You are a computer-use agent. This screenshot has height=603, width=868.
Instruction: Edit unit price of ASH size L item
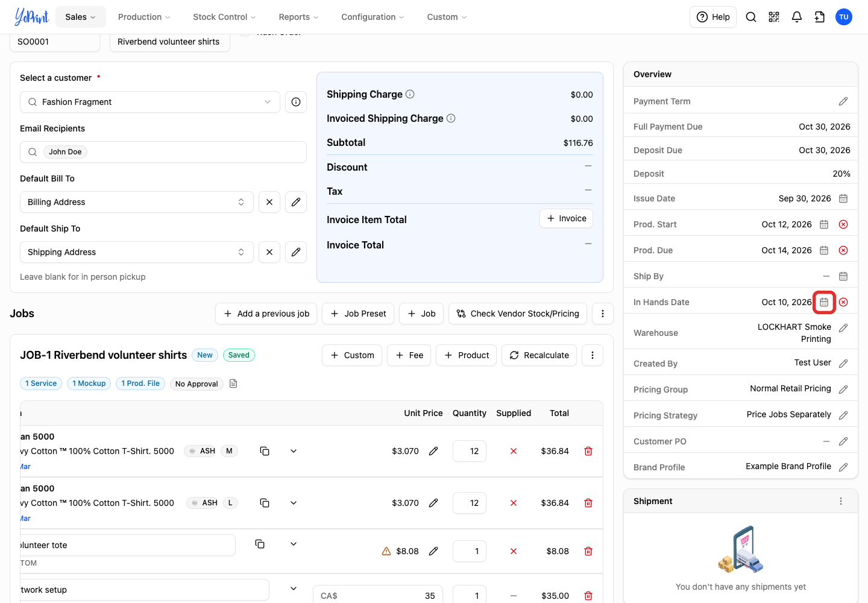433,503
